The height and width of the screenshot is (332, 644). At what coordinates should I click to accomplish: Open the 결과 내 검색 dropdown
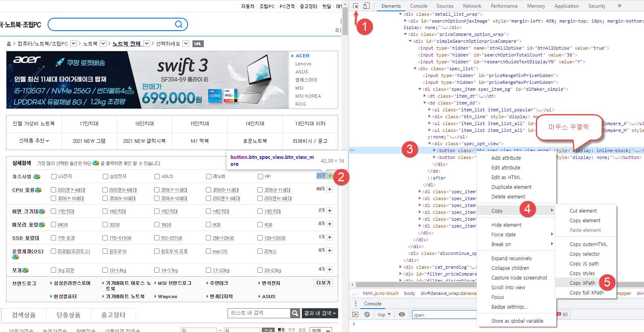pos(320,313)
